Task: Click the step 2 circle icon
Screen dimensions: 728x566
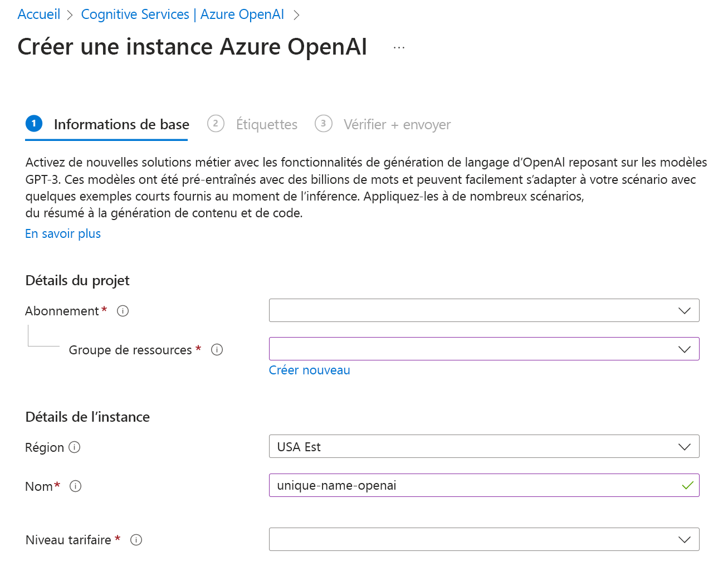Action: (x=216, y=123)
